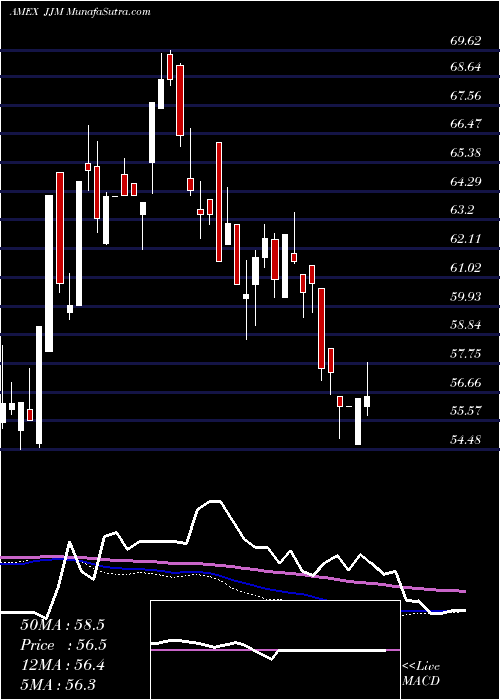Click the 61.02 price axis label
Screen dimensions: 500x700
pyautogui.click(x=466, y=267)
